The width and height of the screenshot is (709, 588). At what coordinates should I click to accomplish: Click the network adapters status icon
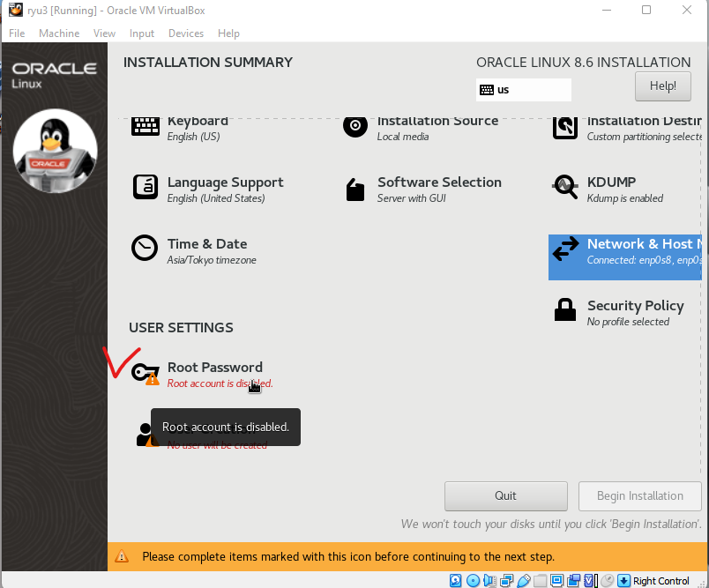coord(507,580)
